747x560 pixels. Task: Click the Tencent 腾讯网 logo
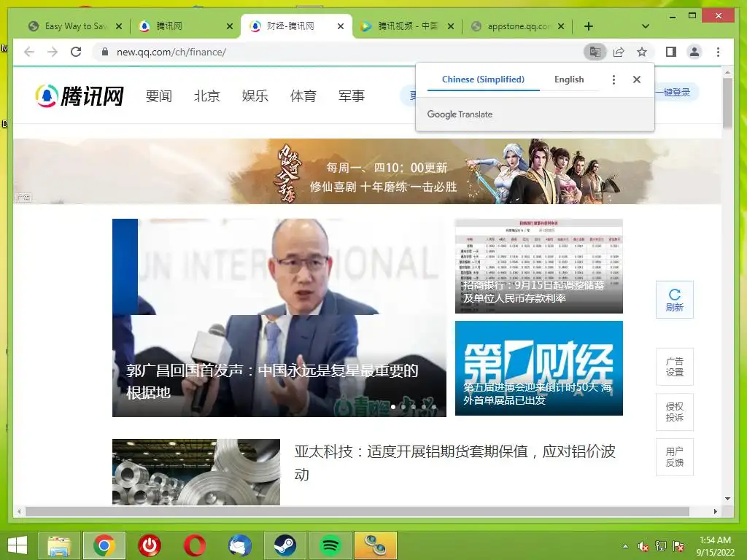point(80,96)
